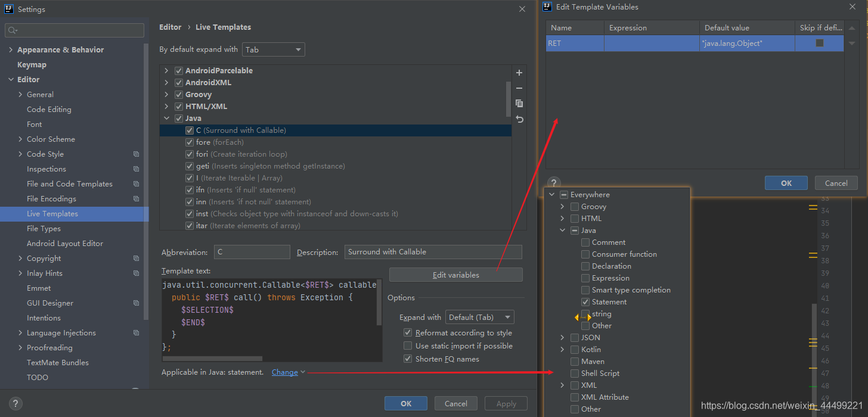Open help in Edit Template Variables dialog

click(x=554, y=183)
